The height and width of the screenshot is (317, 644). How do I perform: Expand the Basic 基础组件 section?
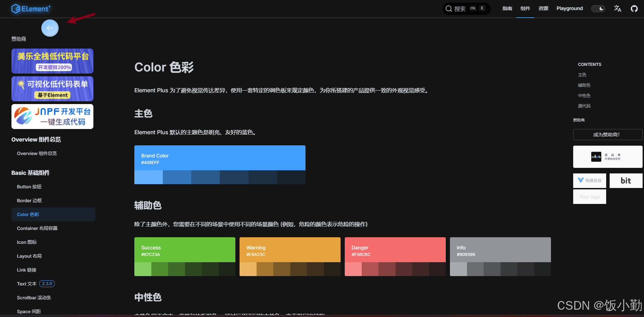pos(31,173)
